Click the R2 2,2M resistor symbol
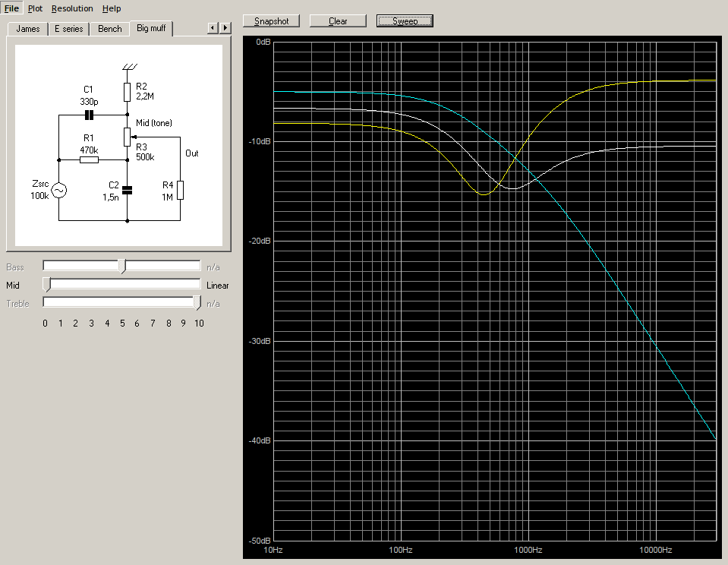Screen dimensions: 728x565 127,92
